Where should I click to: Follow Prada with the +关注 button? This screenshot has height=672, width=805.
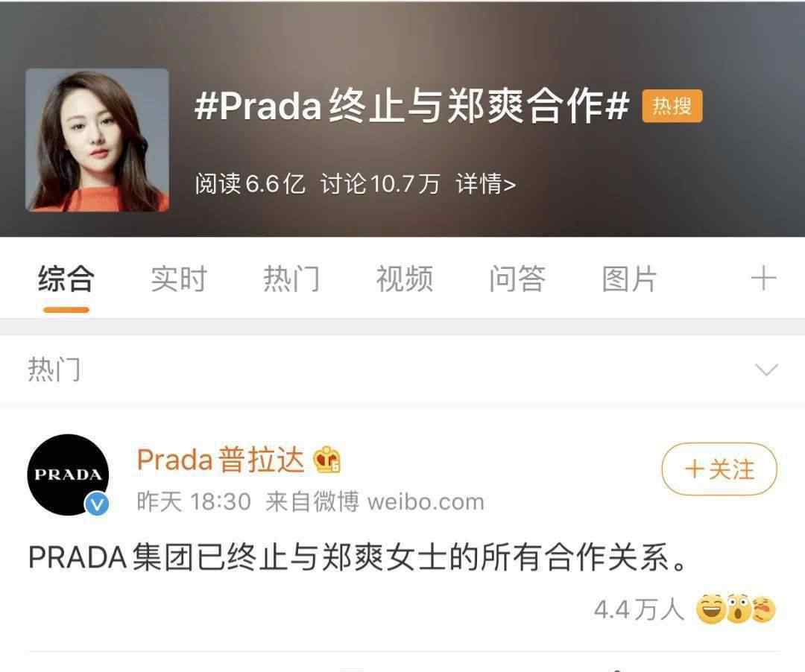point(719,469)
